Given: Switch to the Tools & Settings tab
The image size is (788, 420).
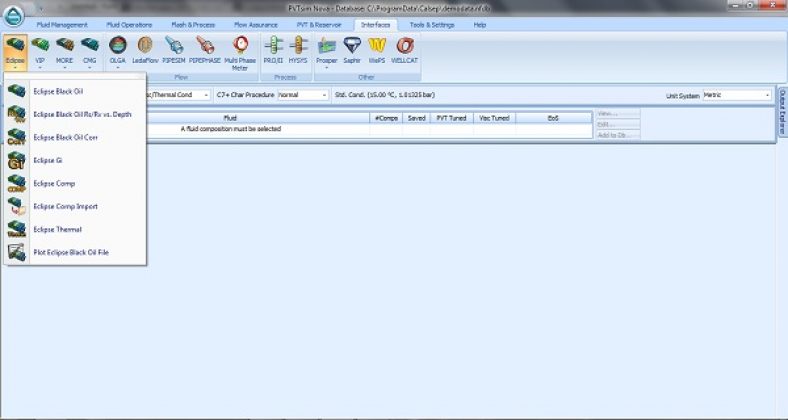Looking at the screenshot, I should (x=432, y=25).
